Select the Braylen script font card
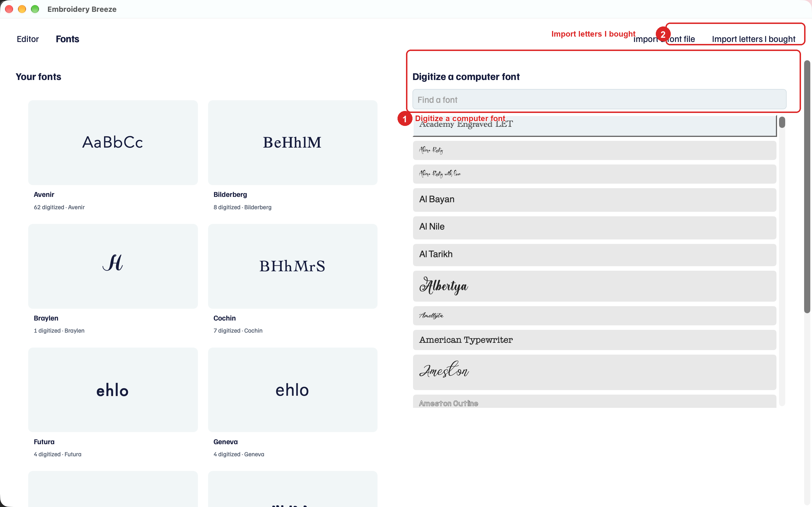Screen dimensions: 812x507 click(113, 266)
